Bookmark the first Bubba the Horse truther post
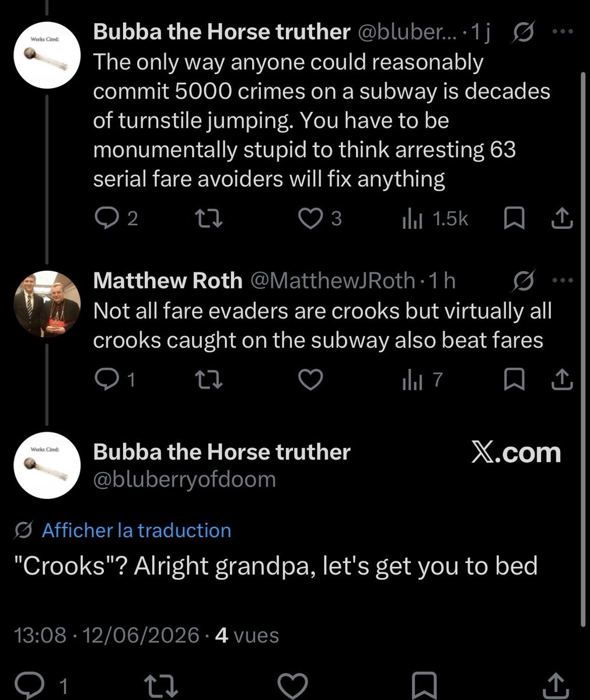This screenshot has height=700, width=590. point(514,219)
